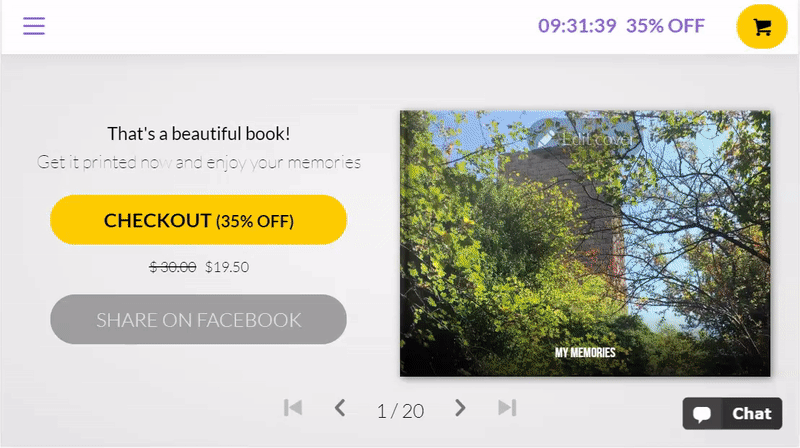Click the 1 / 20 page indicator
The width and height of the screenshot is (800, 448).
(401, 411)
